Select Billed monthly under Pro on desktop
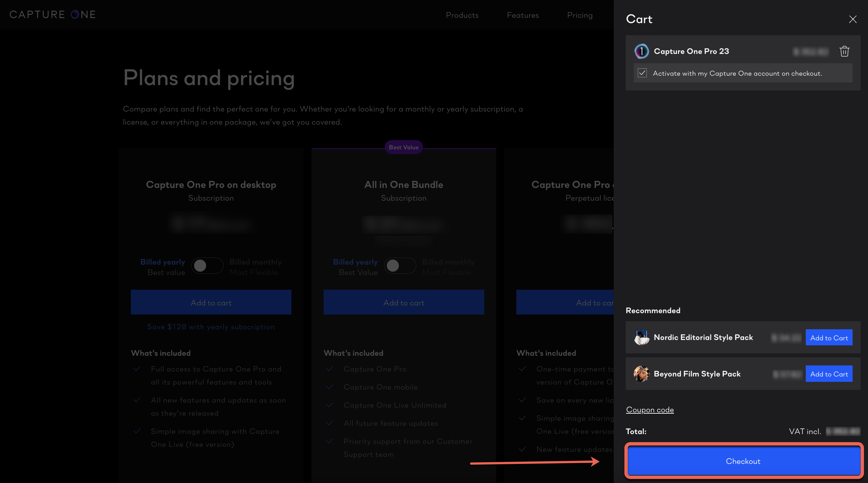 click(x=255, y=262)
